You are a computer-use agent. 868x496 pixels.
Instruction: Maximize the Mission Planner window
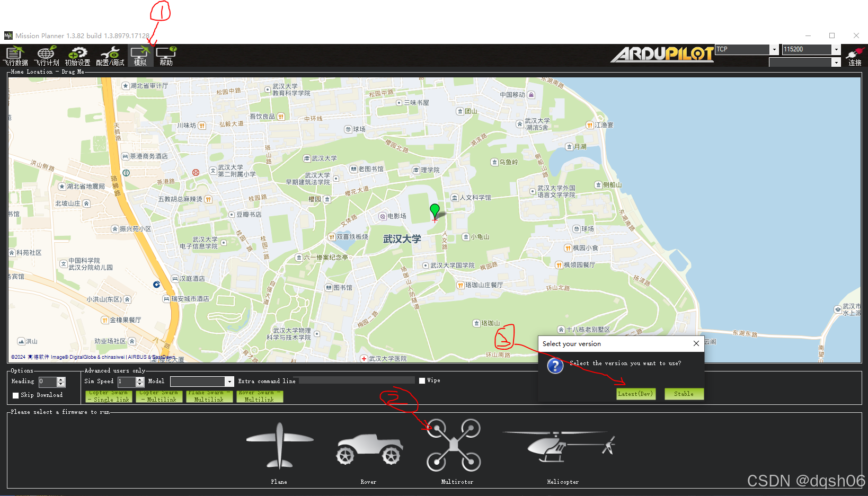click(832, 36)
